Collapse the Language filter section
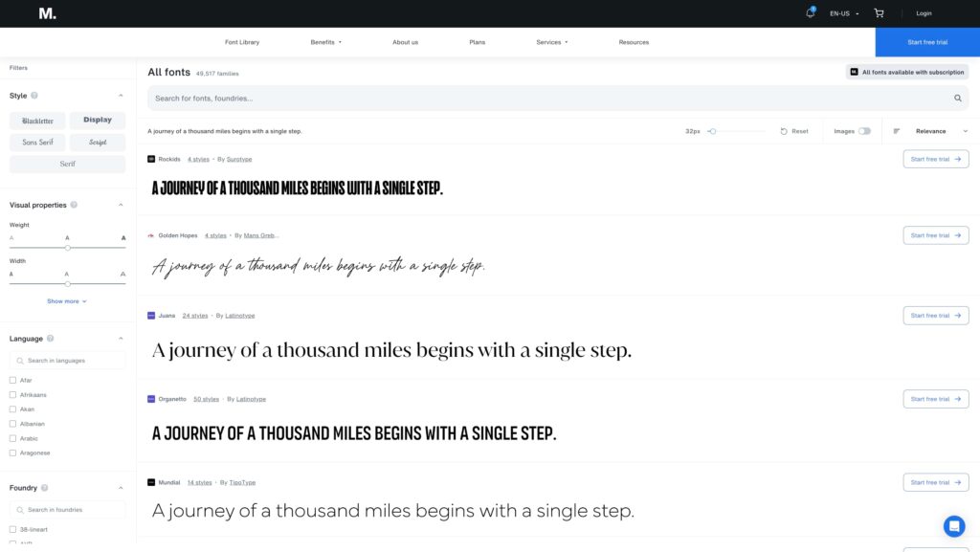Viewport: 980px width, 552px height. (121, 339)
